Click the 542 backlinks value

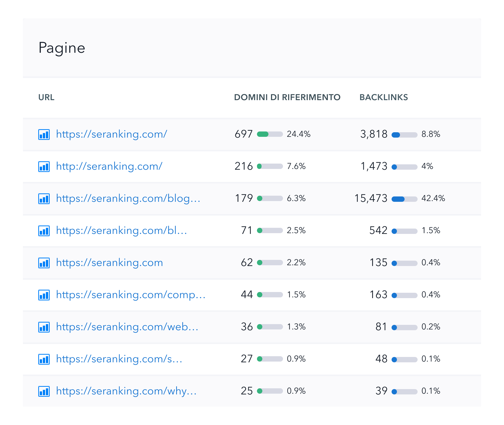[378, 231]
